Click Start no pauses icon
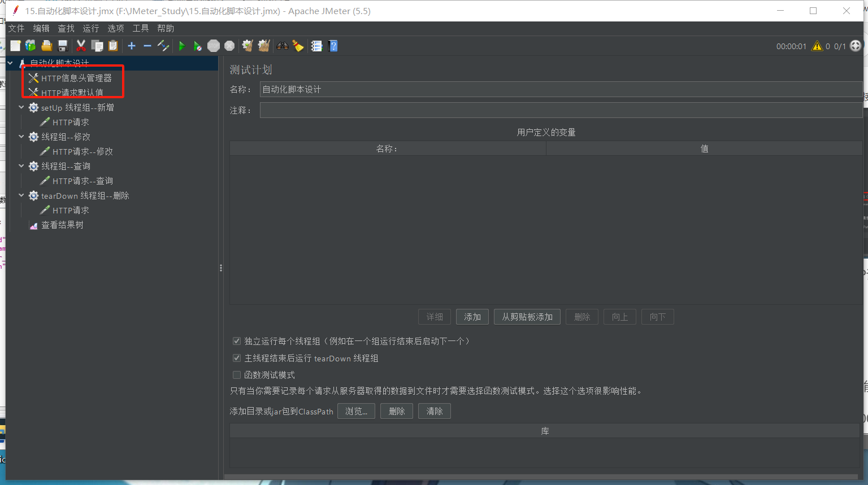The width and height of the screenshot is (868, 485). pyautogui.click(x=197, y=46)
